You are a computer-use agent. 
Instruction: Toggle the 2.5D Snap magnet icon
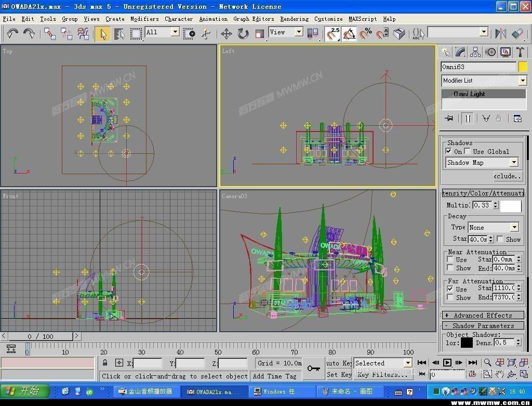(x=333, y=34)
